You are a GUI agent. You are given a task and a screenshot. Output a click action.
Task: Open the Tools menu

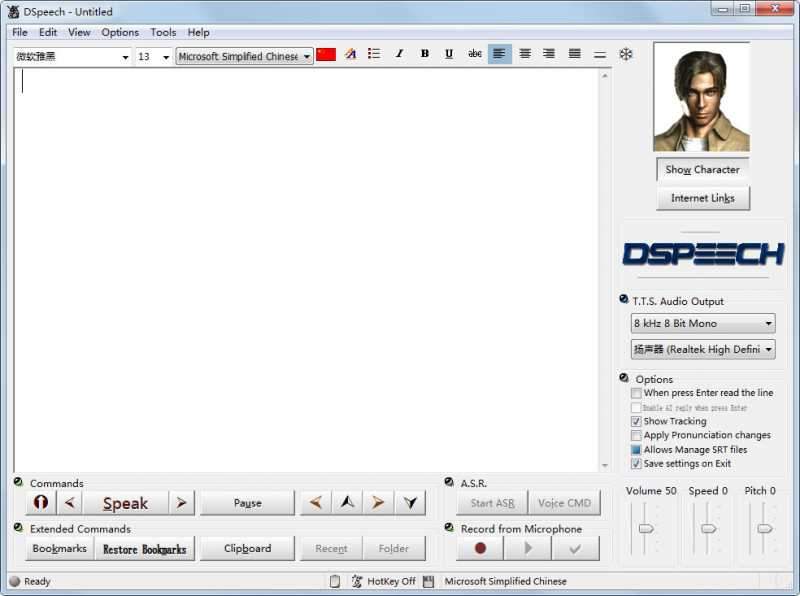163,32
